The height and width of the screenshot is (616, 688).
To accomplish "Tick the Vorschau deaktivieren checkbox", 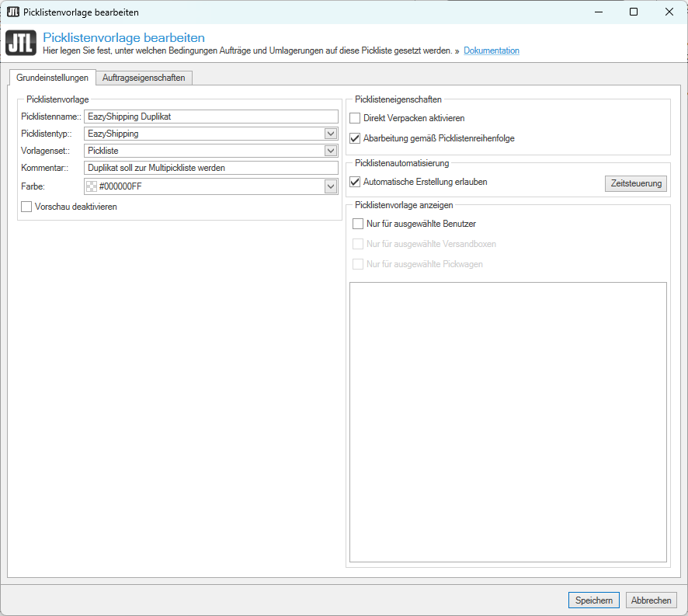I will pos(26,207).
